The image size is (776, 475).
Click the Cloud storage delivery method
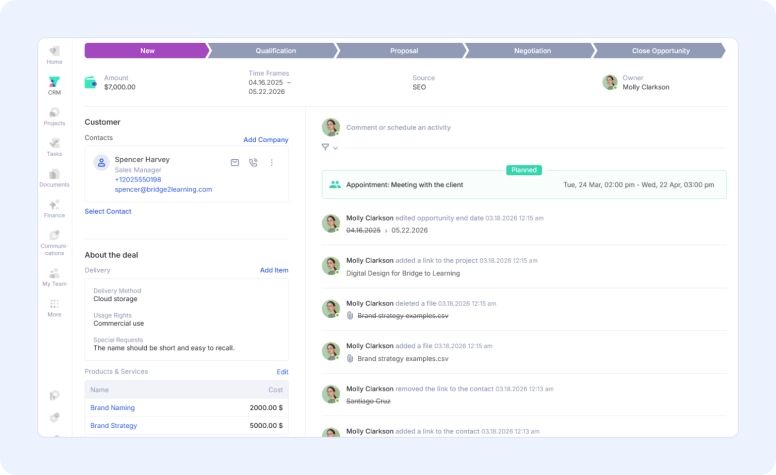[x=115, y=299]
